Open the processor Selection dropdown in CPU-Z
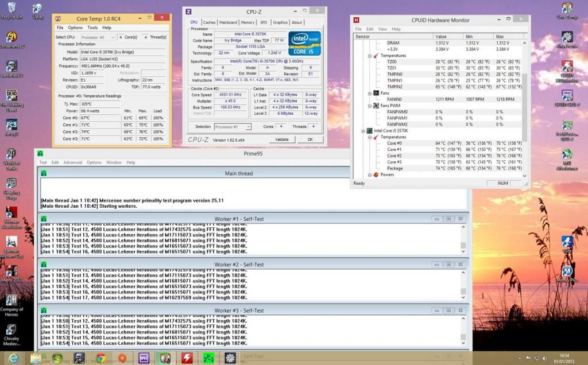588x365 pixels. point(232,126)
